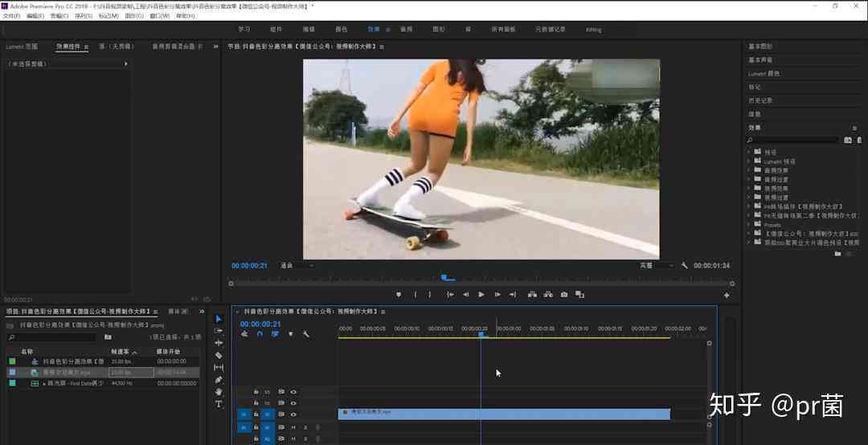868x445 pixels.
Task: Toggle V3 track output eye
Action: click(x=293, y=392)
